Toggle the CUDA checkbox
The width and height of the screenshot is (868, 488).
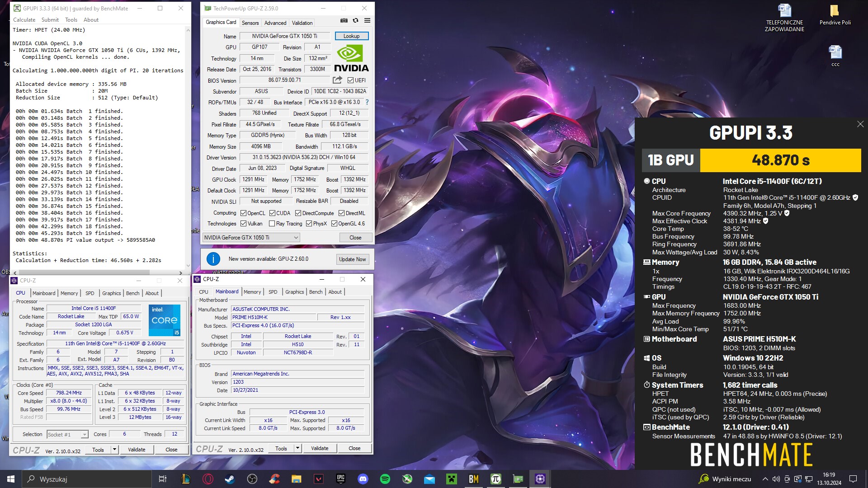pos(272,213)
